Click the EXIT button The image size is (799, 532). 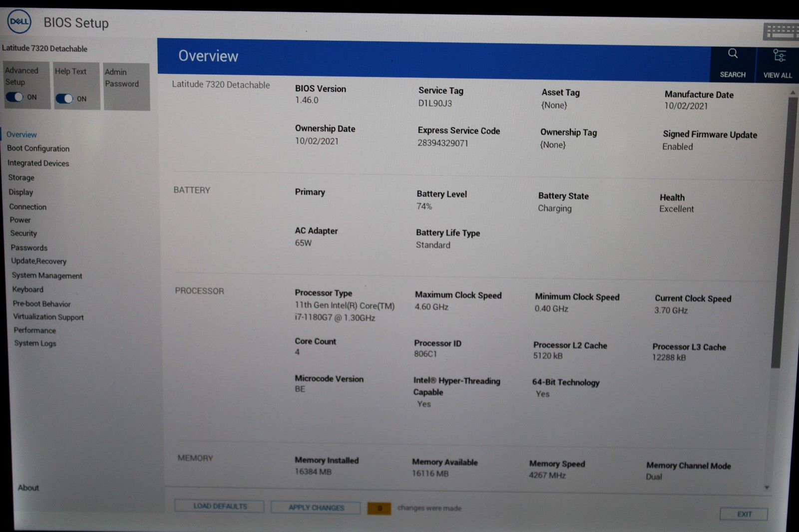[x=744, y=514]
